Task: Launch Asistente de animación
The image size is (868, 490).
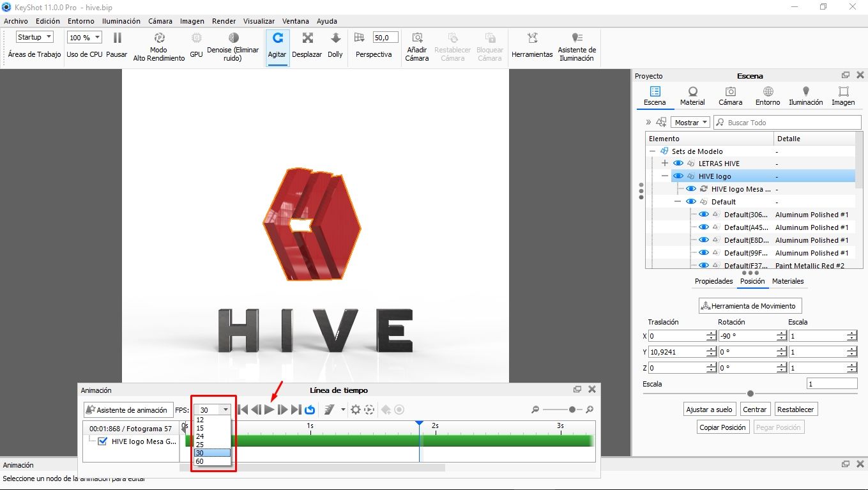Action: point(128,410)
